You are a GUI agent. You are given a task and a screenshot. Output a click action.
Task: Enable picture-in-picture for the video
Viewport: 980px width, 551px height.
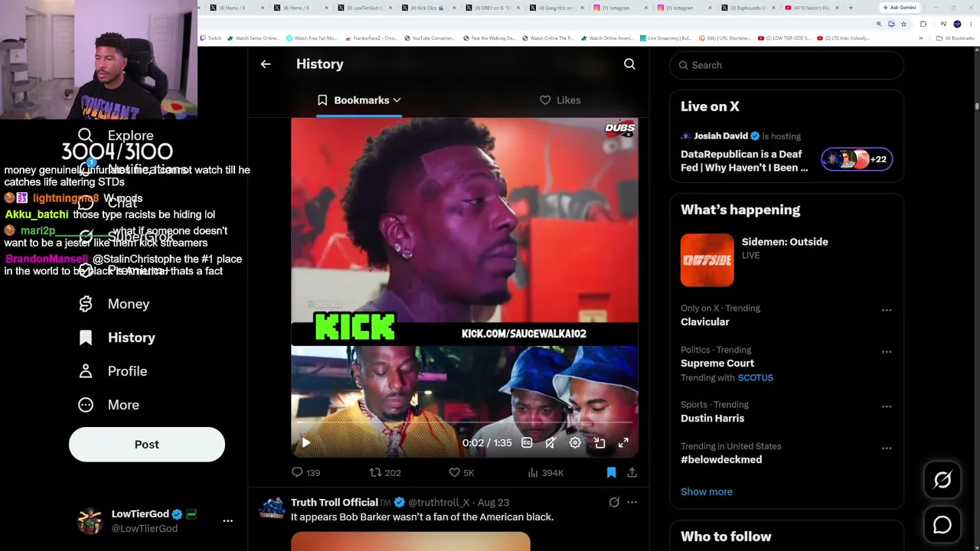click(x=599, y=442)
